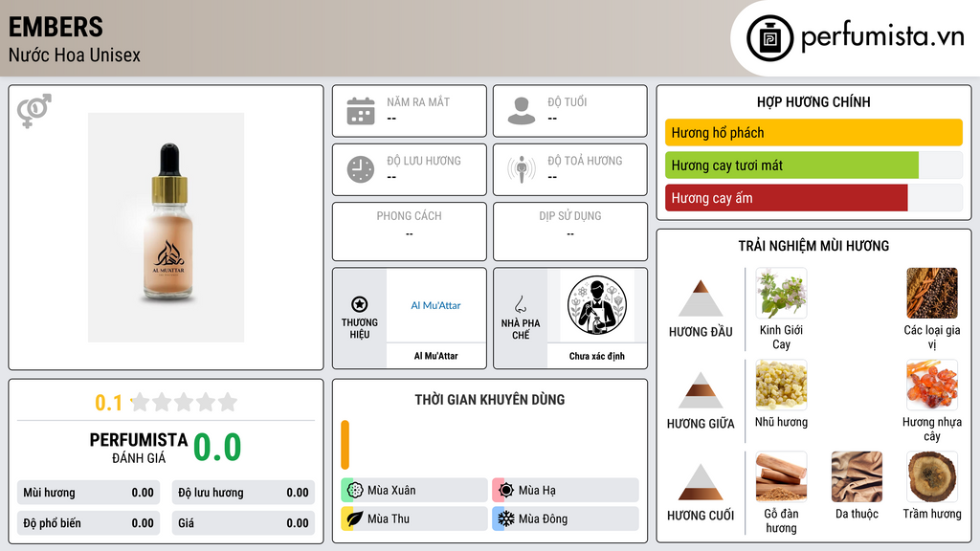Click the Mùa Hạ sun icon
980x551 pixels.
(505, 490)
